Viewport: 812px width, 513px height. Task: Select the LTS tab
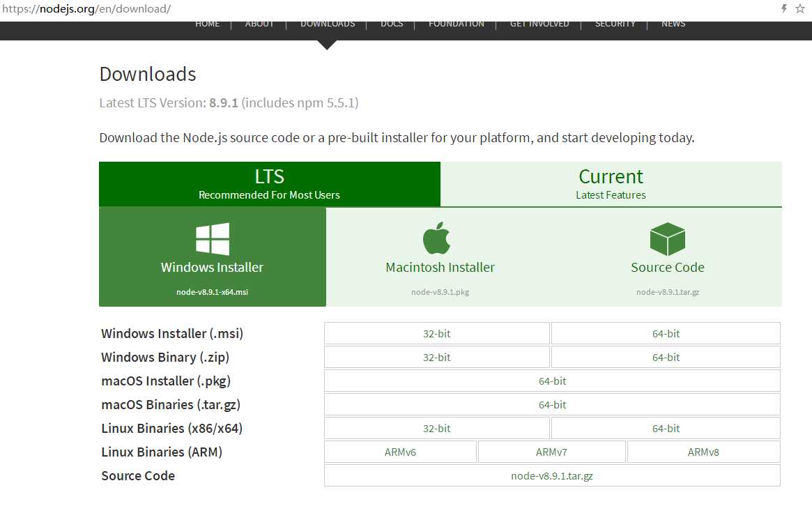pos(269,184)
